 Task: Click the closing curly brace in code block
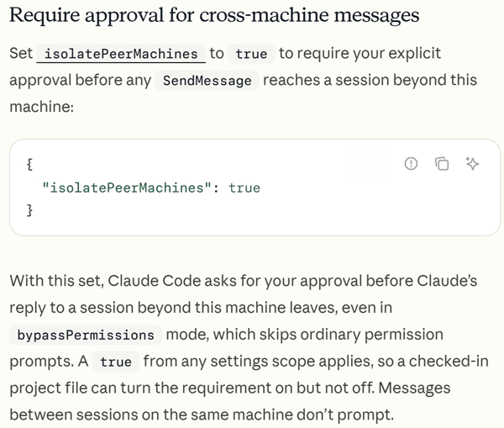click(29, 210)
